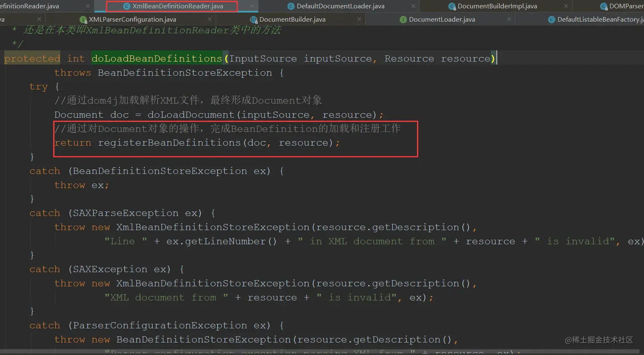Close the DocumentLoader.java tab
Viewport: 644px width, 355px height.
click(509, 19)
